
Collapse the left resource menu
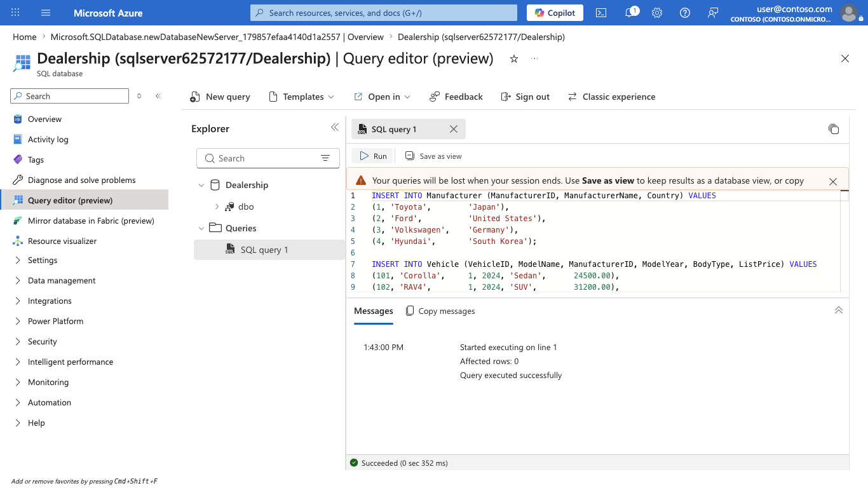(158, 96)
